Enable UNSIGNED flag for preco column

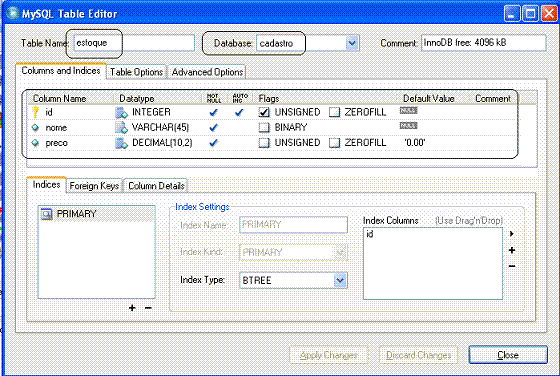coord(264,143)
